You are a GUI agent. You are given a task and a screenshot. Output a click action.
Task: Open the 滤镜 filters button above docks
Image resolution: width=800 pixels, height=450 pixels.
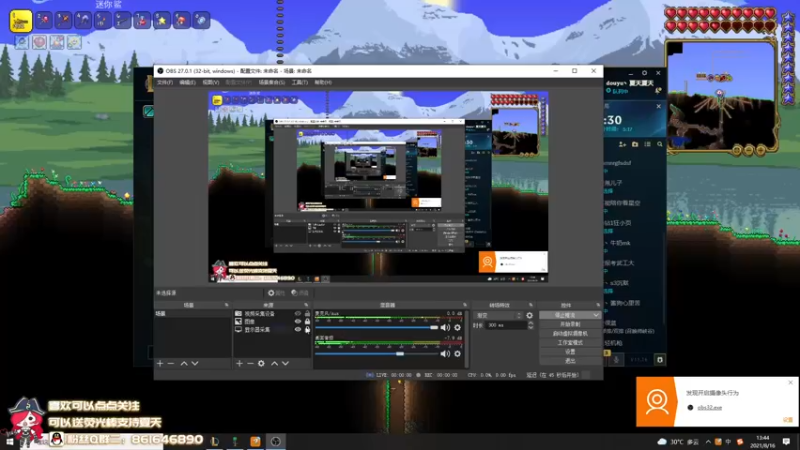click(300, 293)
